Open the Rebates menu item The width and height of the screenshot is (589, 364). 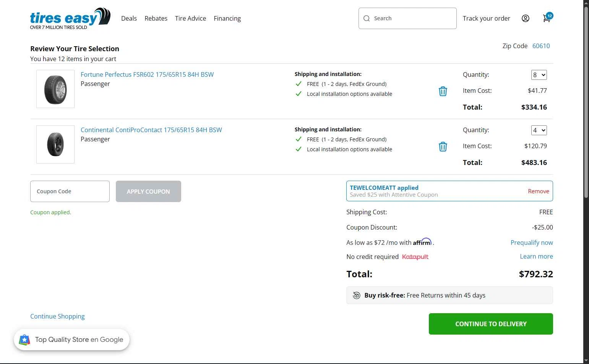[x=156, y=18]
